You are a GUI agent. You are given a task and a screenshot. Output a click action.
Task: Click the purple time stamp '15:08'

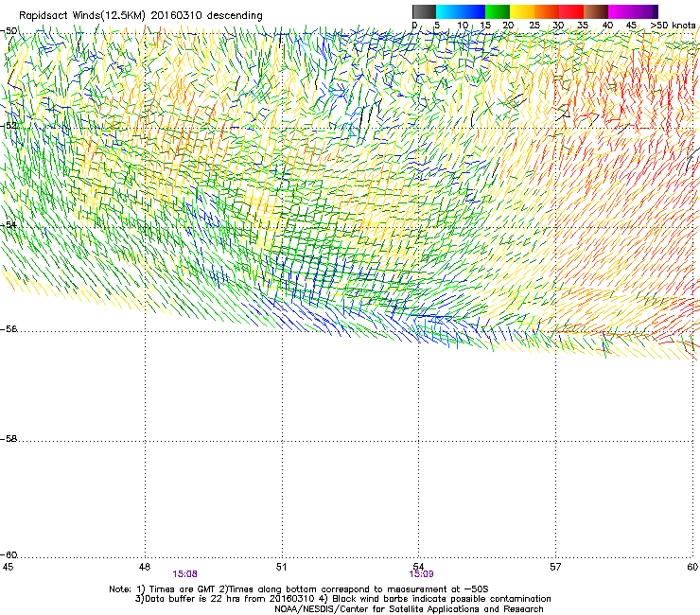click(184, 574)
